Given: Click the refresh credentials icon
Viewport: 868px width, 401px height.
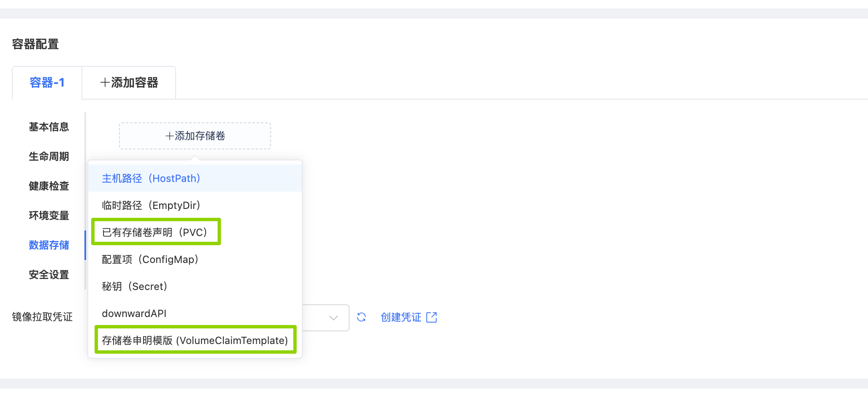Looking at the screenshot, I should point(361,317).
